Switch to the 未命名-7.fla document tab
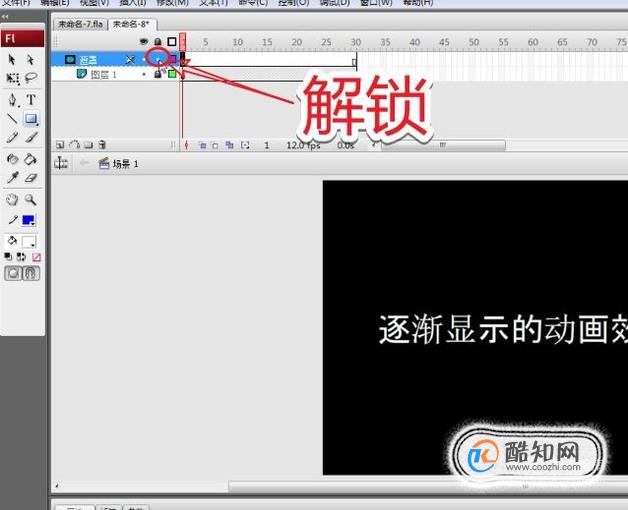The width and height of the screenshot is (628, 510). point(81,24)
